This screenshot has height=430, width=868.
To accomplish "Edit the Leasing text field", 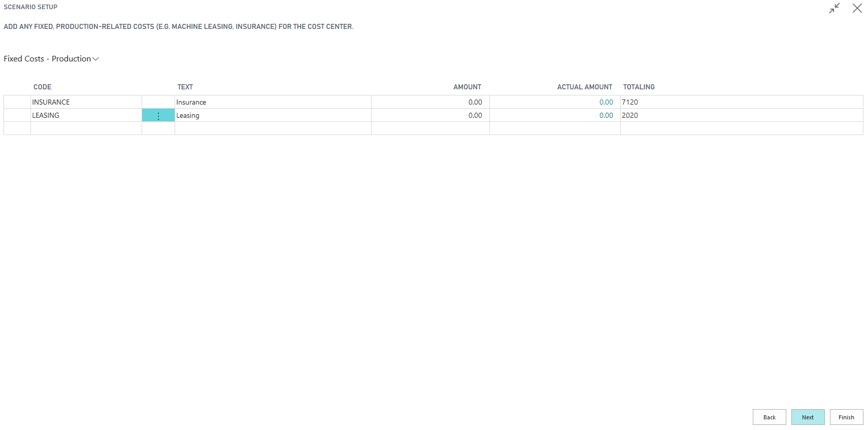I will pyautogui.click(x=273, y=115).
